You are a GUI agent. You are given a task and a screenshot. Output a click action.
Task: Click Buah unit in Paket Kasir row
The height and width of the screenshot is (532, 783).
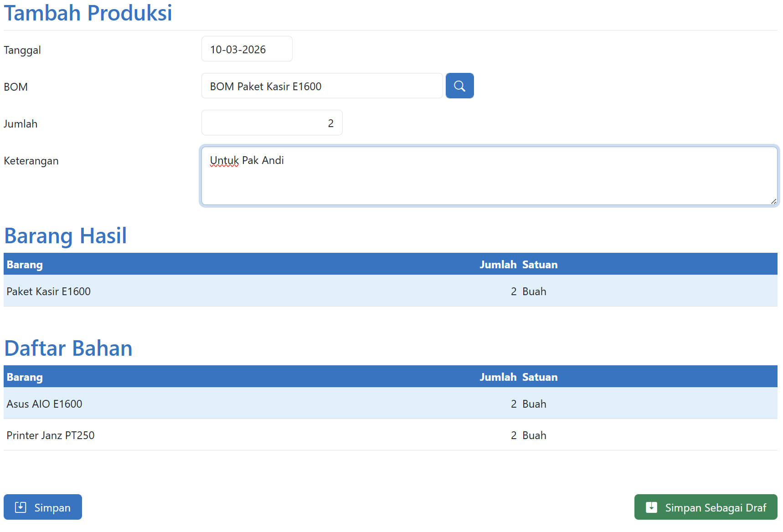pyautogui.click(x=534, y=291)
